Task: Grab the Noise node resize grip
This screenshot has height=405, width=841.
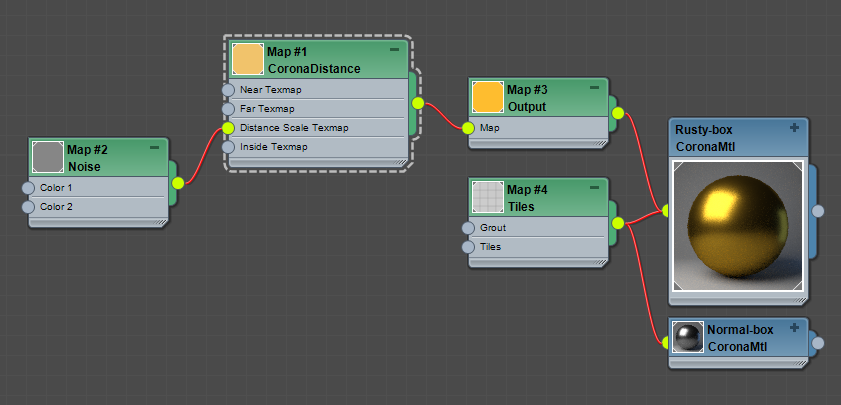Action: tap(160, 222)
